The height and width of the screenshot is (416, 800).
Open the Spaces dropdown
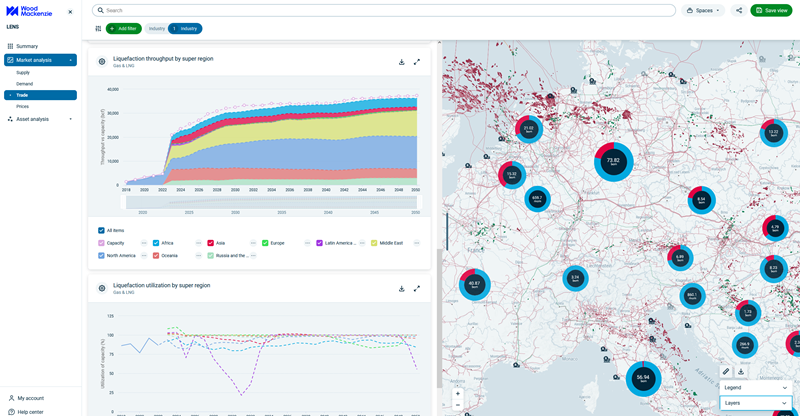point(703,10)
